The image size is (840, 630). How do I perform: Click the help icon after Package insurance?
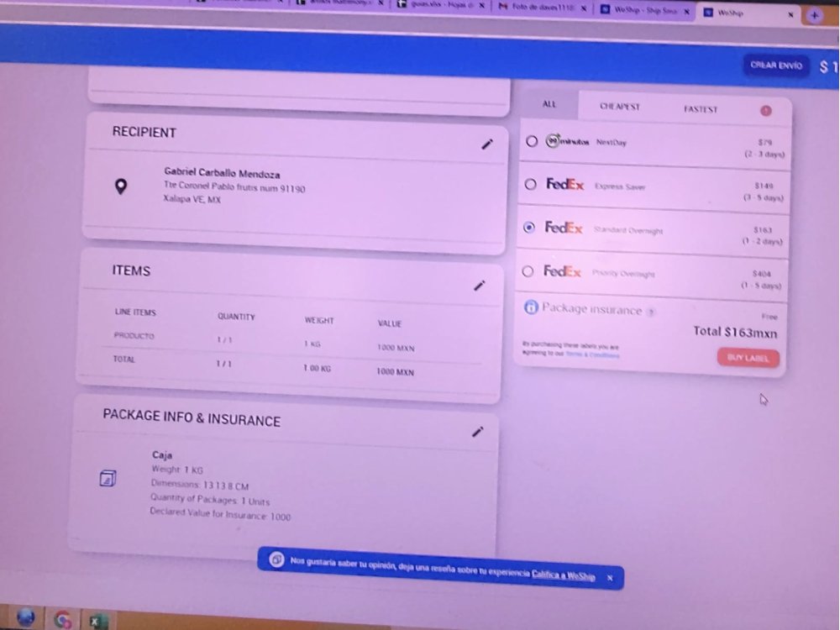[650, 312]
